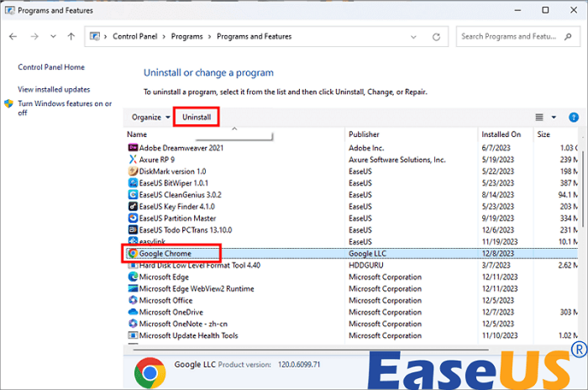Go forward using the forward arrow
588x390 pixels.
pyautogui.click(x=34, y=36)
